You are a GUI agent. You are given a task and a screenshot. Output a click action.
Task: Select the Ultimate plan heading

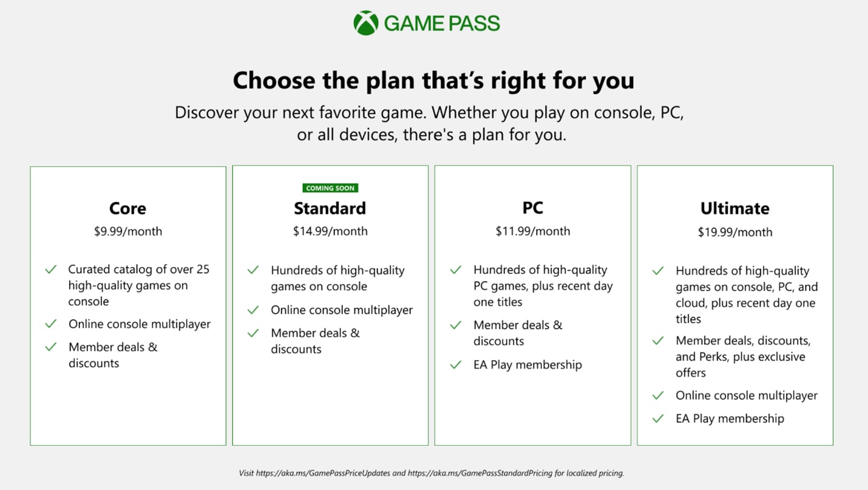[734, 208]
